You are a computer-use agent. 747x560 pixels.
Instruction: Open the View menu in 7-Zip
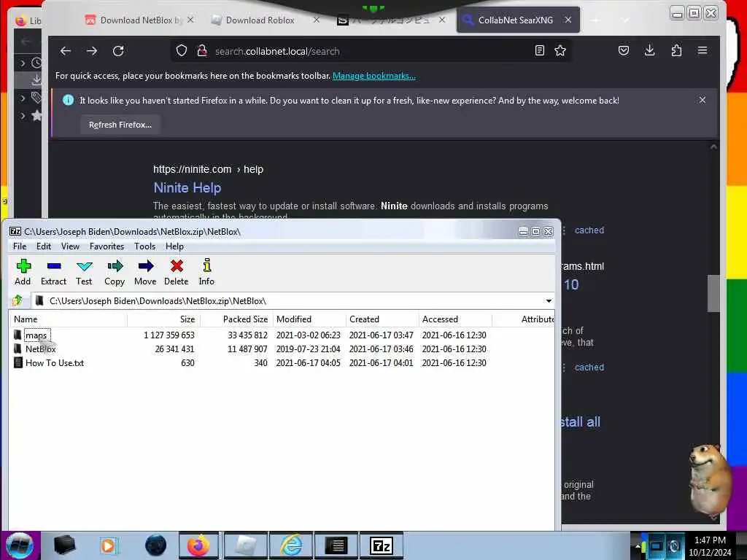point(70,246)
